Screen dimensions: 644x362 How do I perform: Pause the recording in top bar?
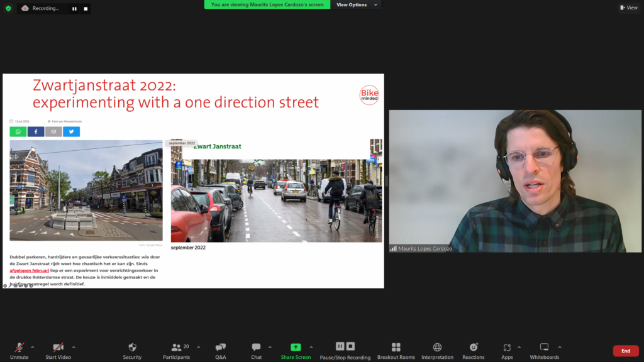(74, 9)
